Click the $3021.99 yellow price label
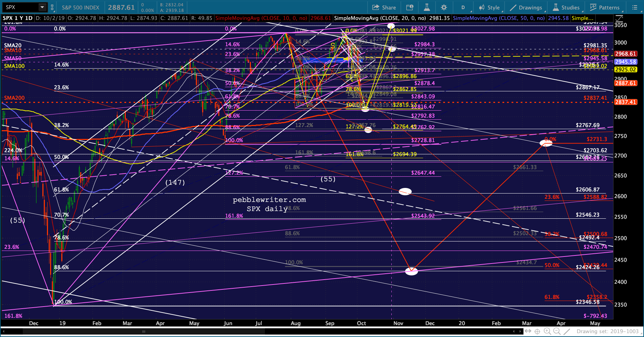644x337 pixels. (405, 31)
